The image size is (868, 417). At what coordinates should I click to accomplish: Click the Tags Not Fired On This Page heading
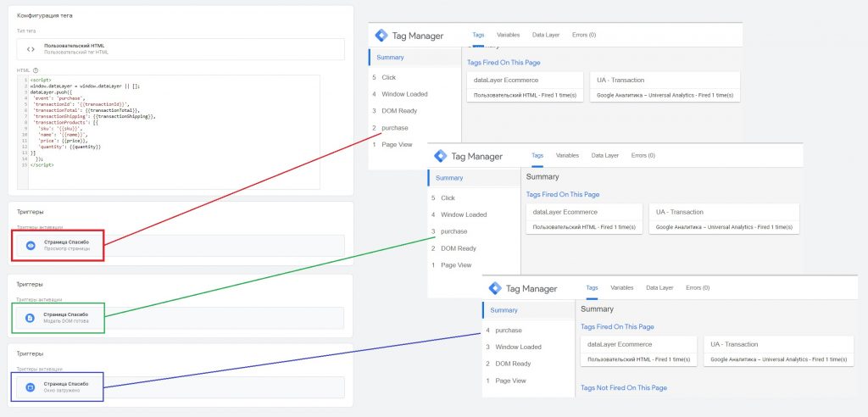pos(624,387)
